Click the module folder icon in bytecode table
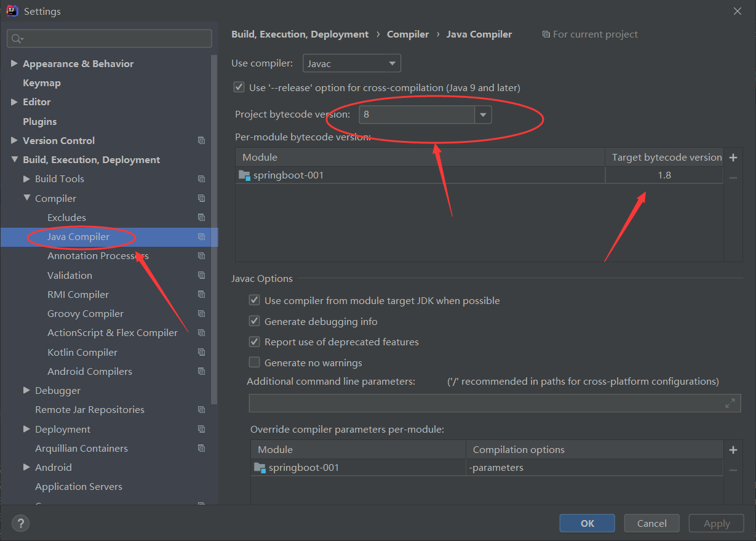 pyautogui.click(x=244, y=175)
